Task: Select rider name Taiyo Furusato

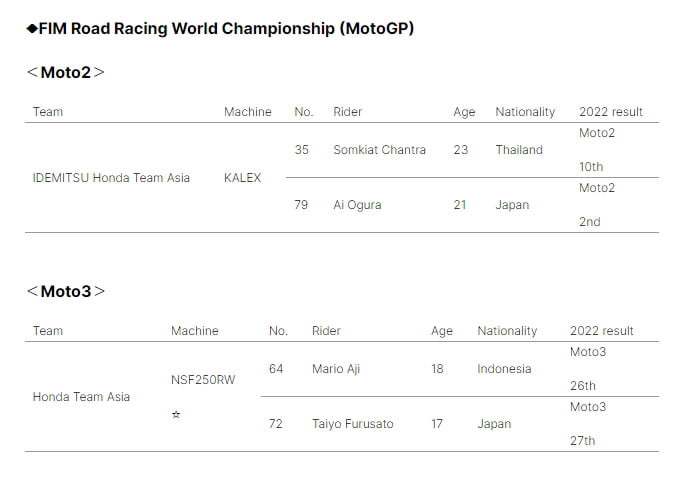Action: [352, 424]
